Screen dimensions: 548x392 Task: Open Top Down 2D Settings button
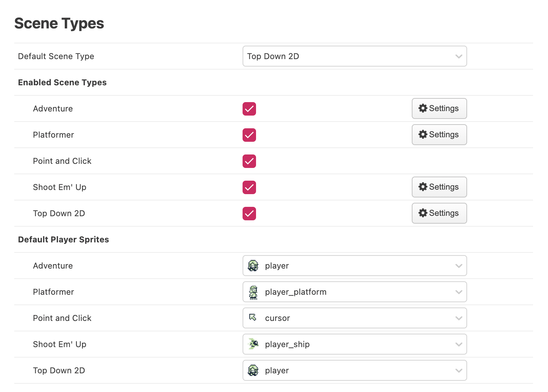439,213
